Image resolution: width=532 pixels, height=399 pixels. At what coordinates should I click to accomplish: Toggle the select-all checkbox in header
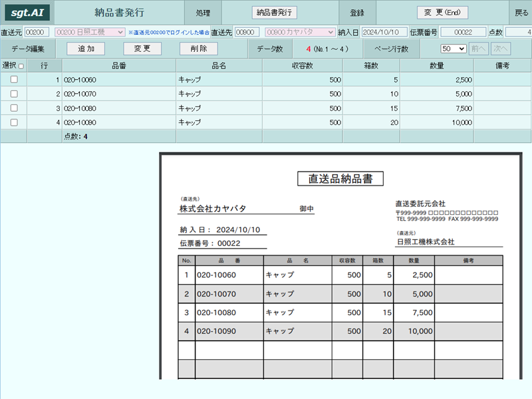pos(21,66)
